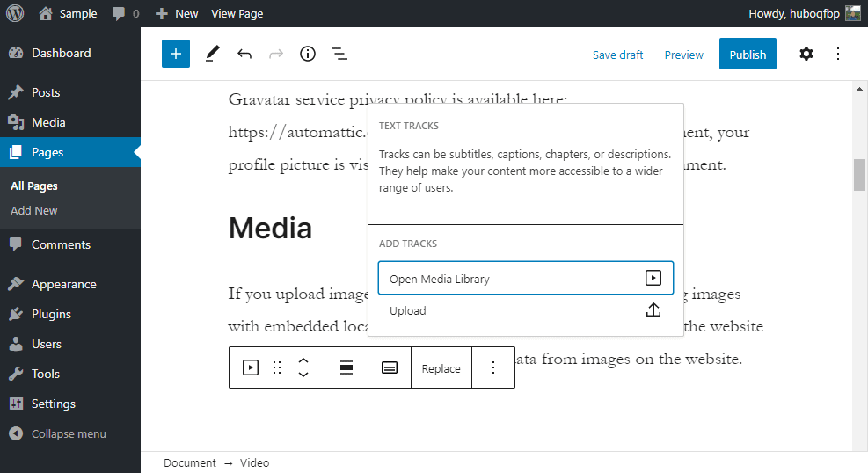Click the editor vertical scrollbar thumb
This screenshot has height=473, width=868.
tap(859, 174)
